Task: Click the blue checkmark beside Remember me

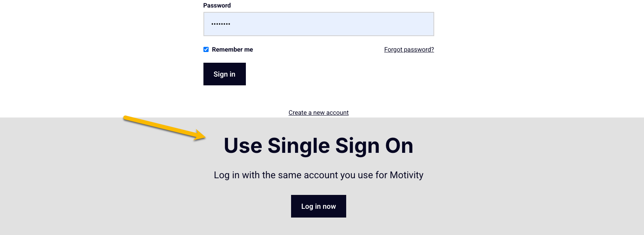Action: pyautogui.click(x=206, y=50)
